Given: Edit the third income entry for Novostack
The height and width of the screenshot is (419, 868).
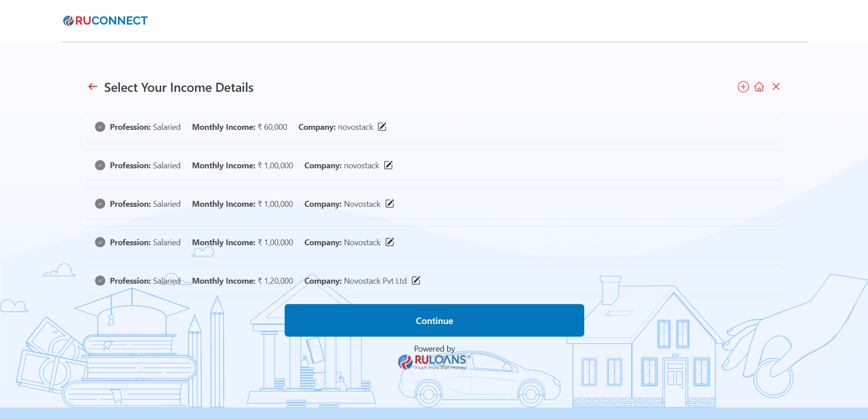Looking at the screenshot, I should click(390, 204).
